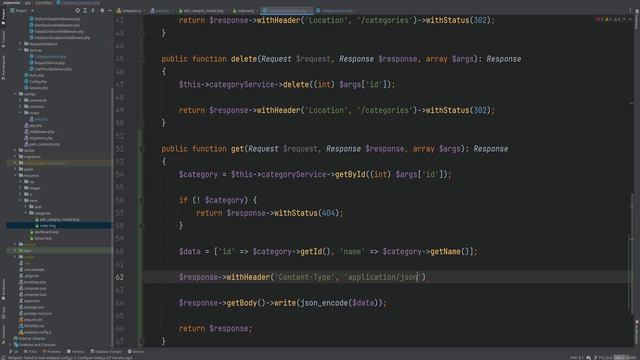
Task: Open the Bookmarks tool window
Action: 3,290
